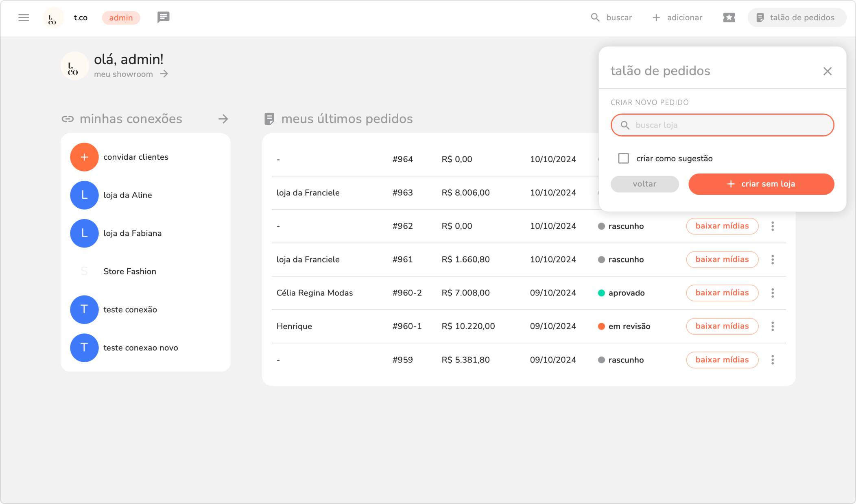Open more options for order #959
This screenshot has width=856, height=504.
tap(772, 360)
